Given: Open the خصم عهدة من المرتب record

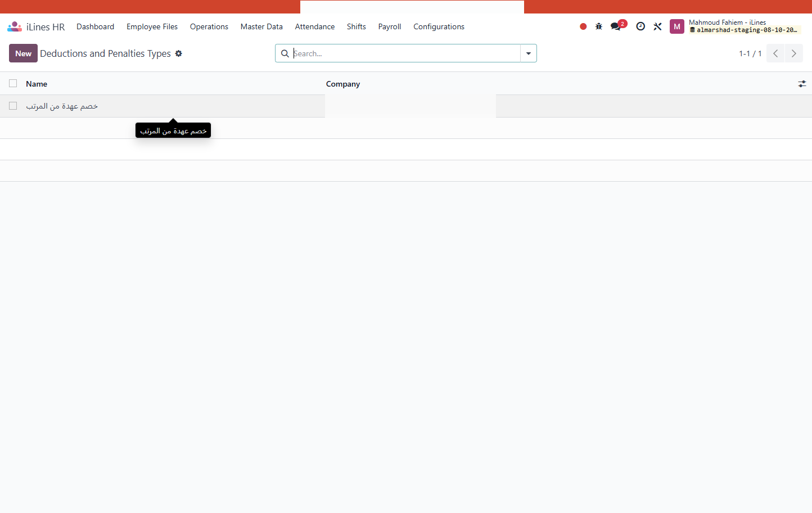Looking at the screenshot, I should (x=62, y=106).
